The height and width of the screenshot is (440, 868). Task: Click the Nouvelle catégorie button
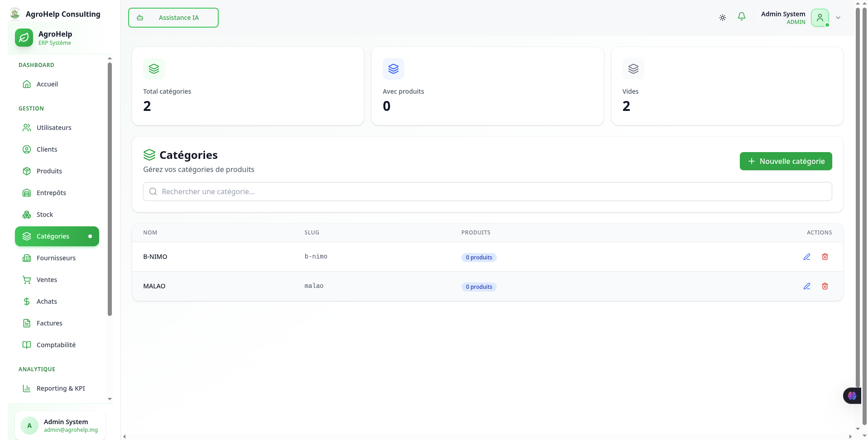[785, 161]
